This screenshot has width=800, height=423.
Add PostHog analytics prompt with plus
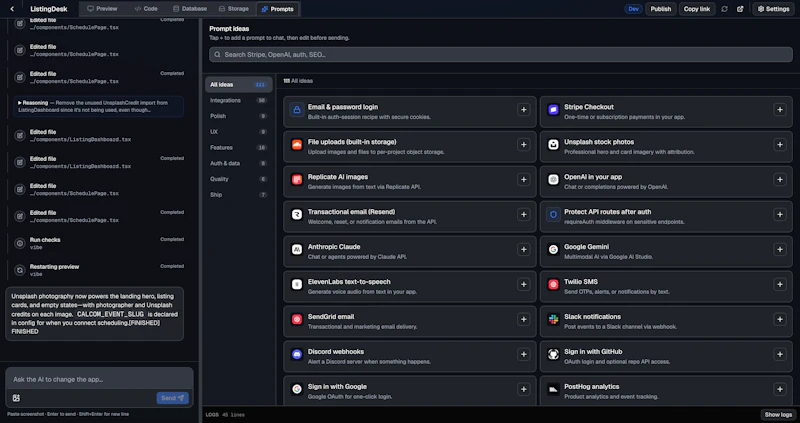(780, 389)
